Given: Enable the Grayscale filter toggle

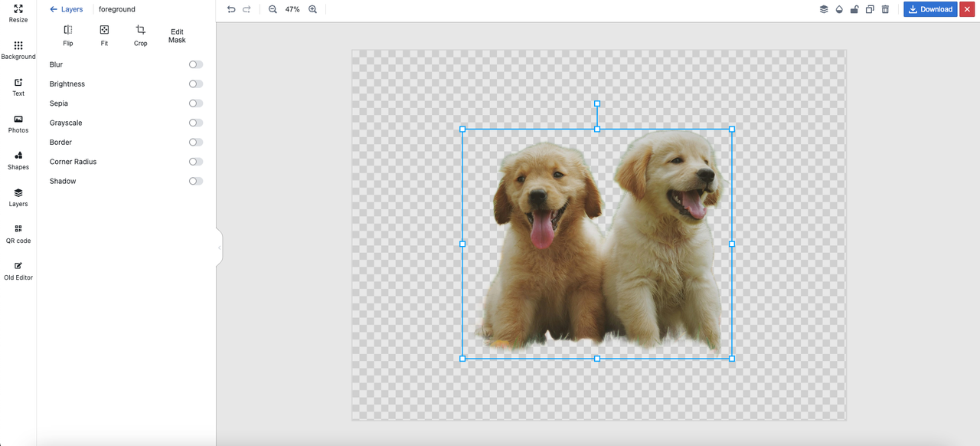Looking at the screenshot, I should tap(196, 123).
